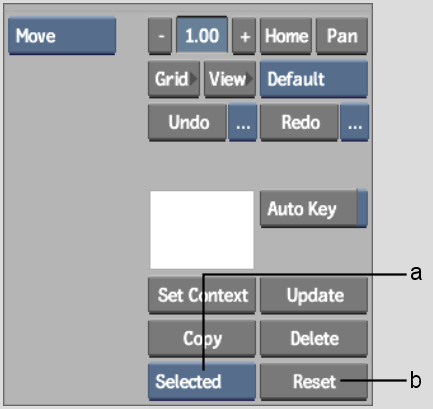Click the Home button
433x409 pixels.
coord(286,36)
